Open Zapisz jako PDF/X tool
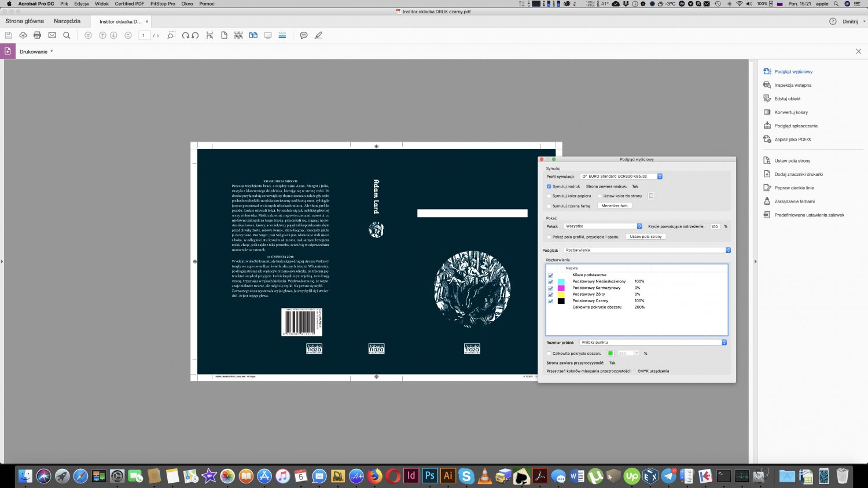 [x=787, y=140]
